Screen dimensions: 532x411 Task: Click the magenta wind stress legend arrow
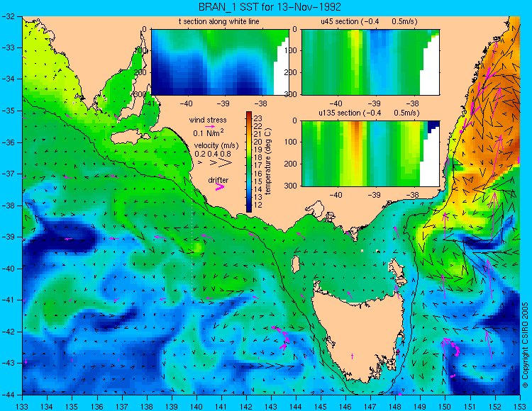[x=210, y=126]
